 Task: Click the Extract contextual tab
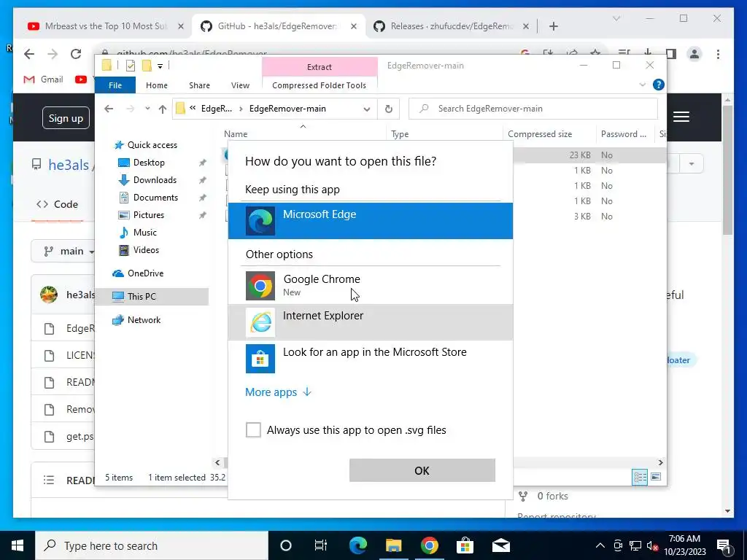pos(320,66)
